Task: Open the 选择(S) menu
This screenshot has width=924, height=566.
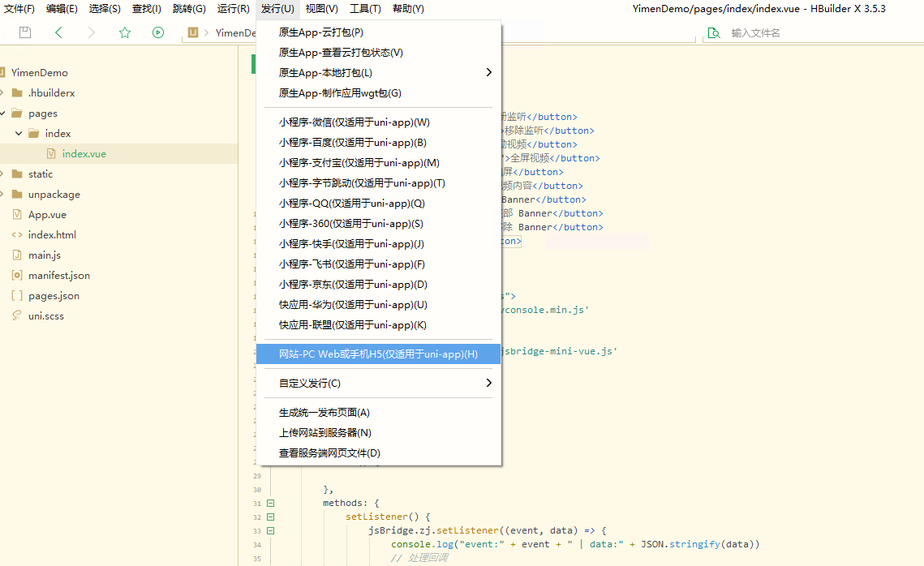Action: 105,9
